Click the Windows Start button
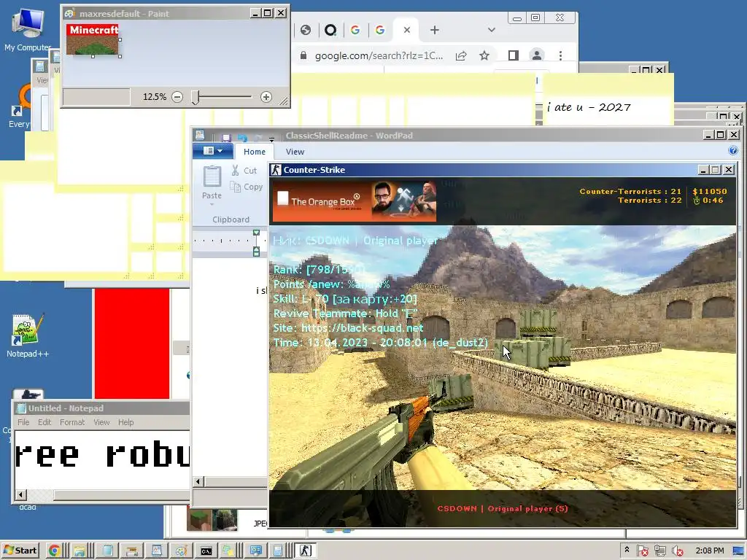Viewport: 747px width, 560px height. 20,551
